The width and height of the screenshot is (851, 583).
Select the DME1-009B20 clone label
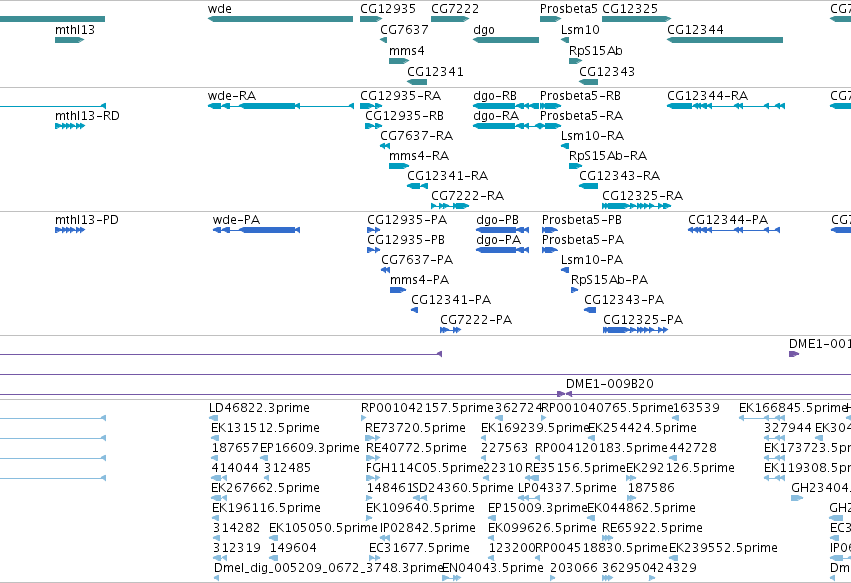click(x=609, y=384)
